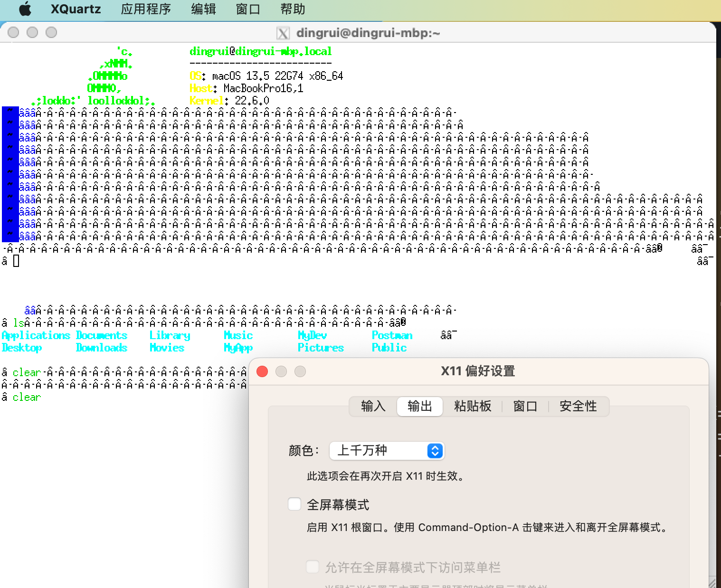Enable the 全屏幕模式 checkbox
721x588 pixels.
pos(294,504)
